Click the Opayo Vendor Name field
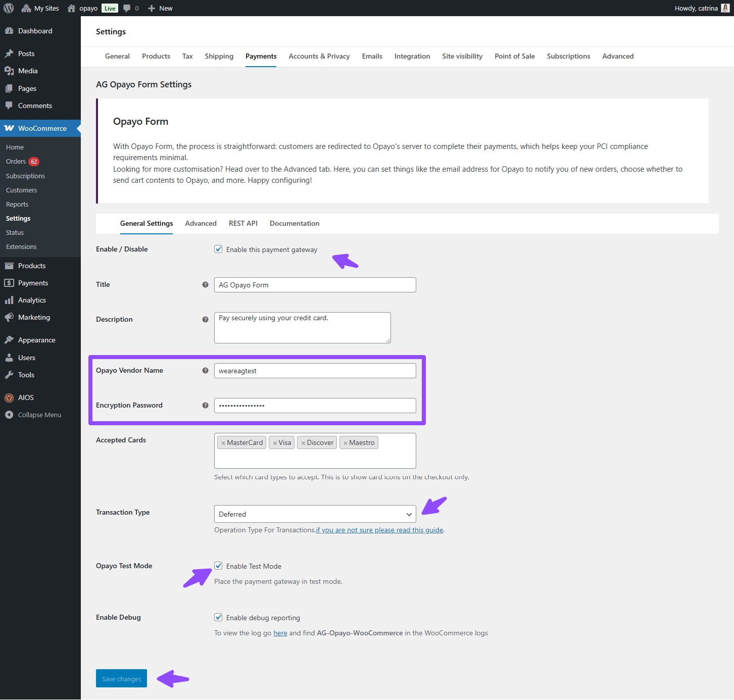734x700 pixels. click(x=315, y=371)
